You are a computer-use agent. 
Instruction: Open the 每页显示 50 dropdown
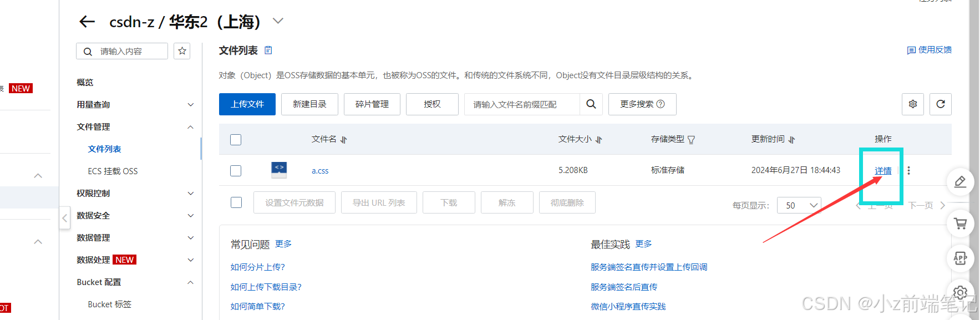(799, 205)
